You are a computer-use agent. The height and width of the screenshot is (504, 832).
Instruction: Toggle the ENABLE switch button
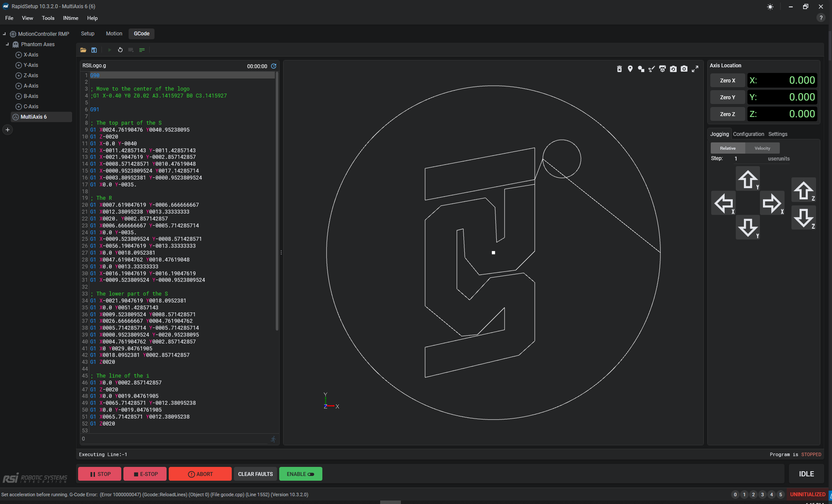tap(301, 474)
